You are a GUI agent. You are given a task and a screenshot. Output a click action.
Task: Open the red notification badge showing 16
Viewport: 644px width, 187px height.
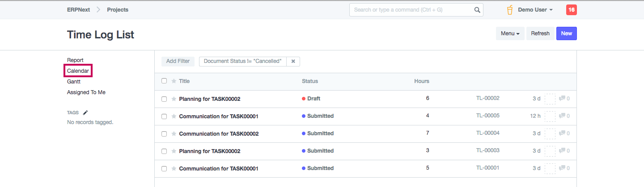(571, 10)
